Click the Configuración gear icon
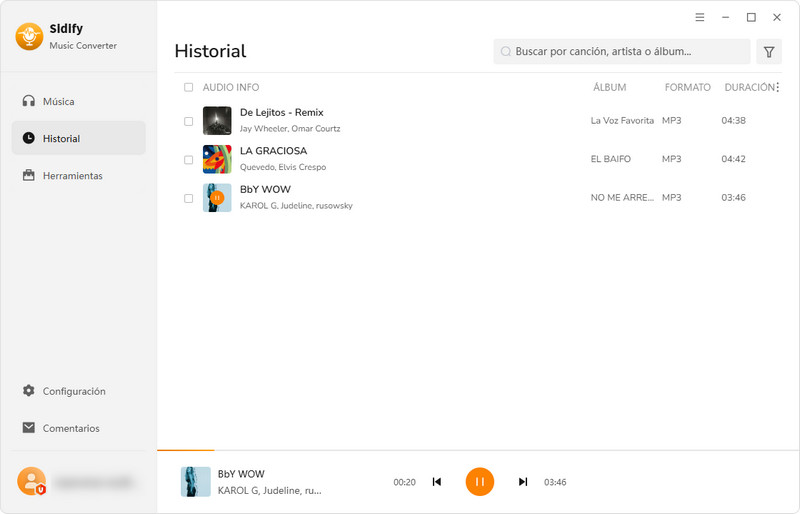800x514 pixels. click(29, 390)
